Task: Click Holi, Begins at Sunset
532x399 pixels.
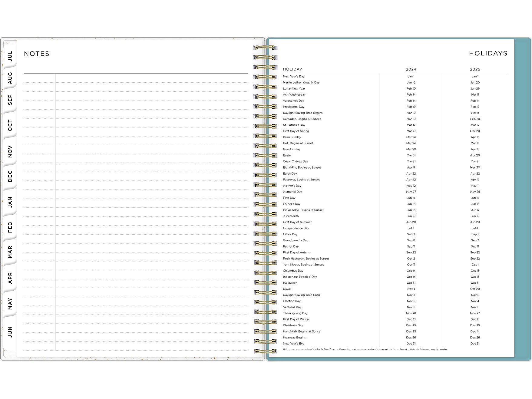Action: tap(298, 143)
